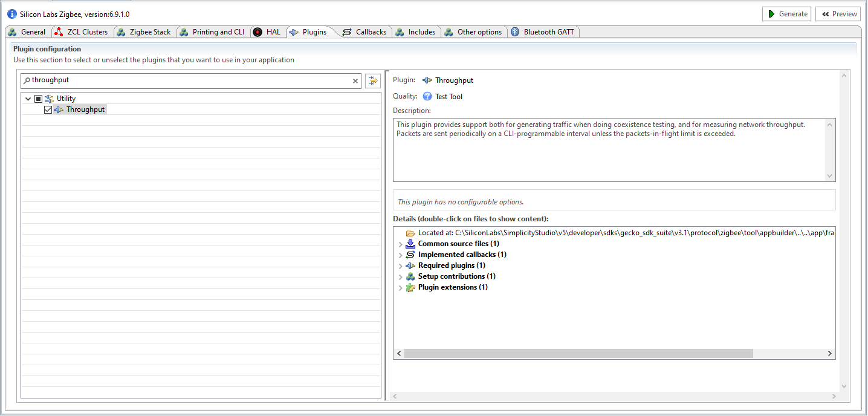The width and height of the screenshot is (868, 416).
Task: Click the Test Tool quality icon
Action: pyautogui.click(x=427, y=97)
